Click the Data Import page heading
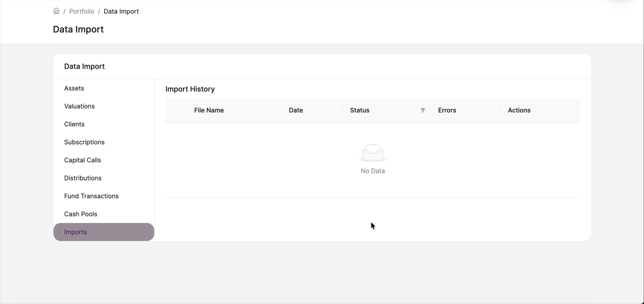 point(78,29)
